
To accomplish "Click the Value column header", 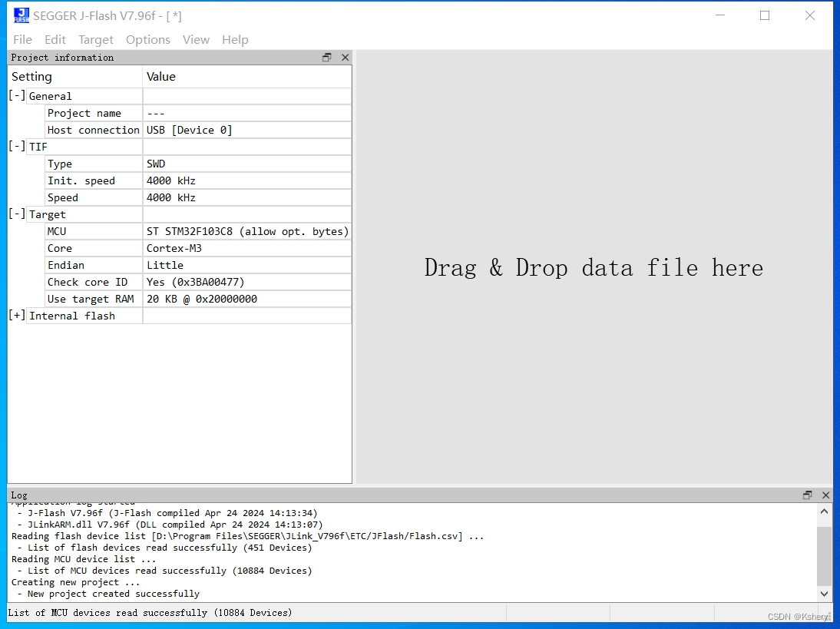I will 247,77.
